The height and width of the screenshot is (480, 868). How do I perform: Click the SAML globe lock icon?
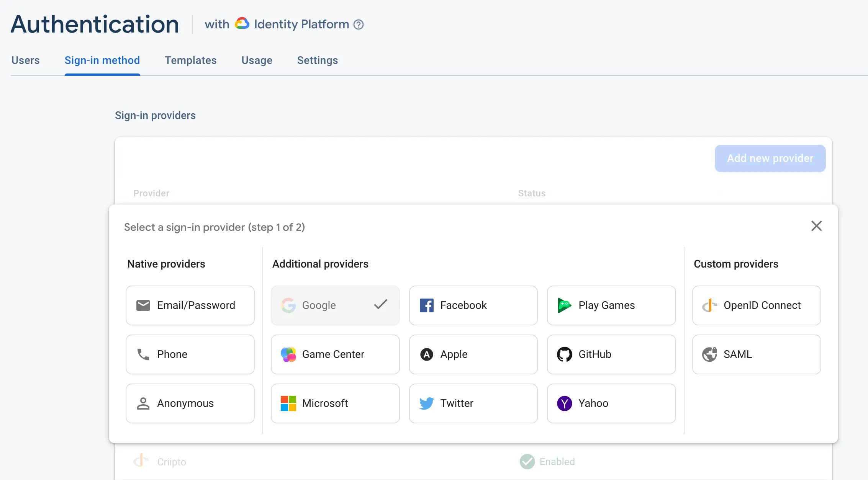(710, 354)
